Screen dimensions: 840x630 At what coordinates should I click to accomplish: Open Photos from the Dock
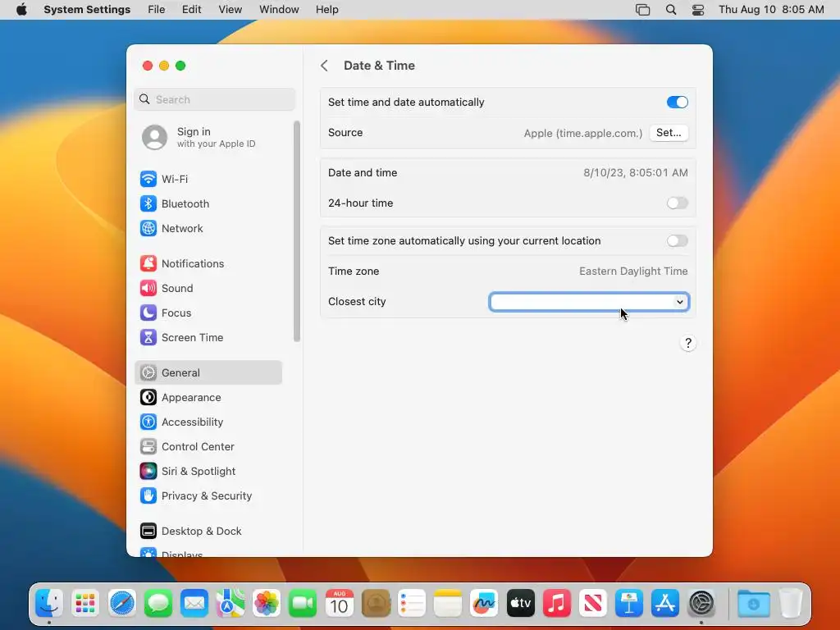(x=267, y=605)
